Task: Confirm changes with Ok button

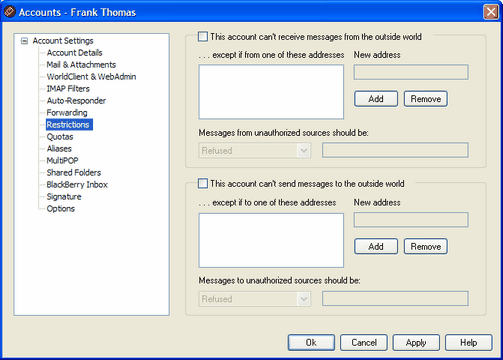Action: pos(311,343)
